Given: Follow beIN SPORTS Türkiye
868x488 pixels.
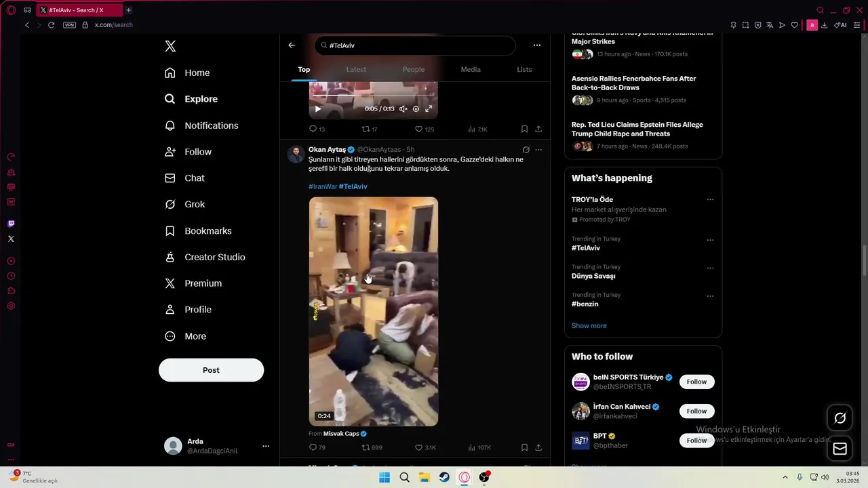Looking at the screenshot, I should coord(696,382).
